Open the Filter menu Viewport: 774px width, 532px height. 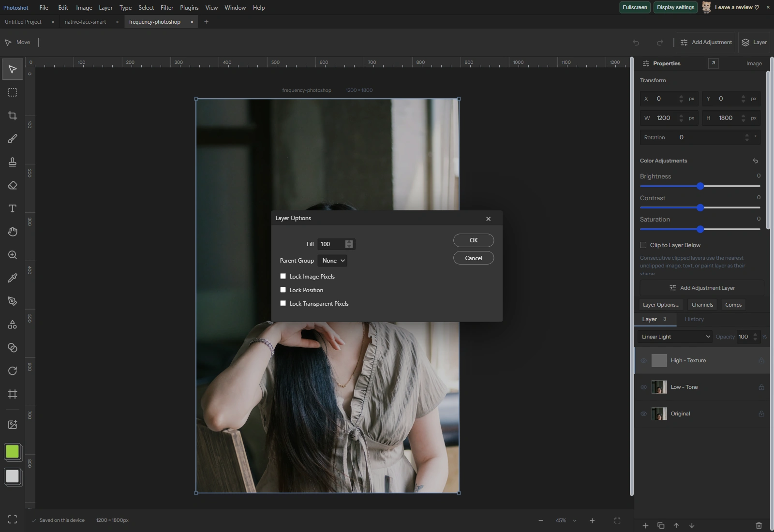point(167,8)
